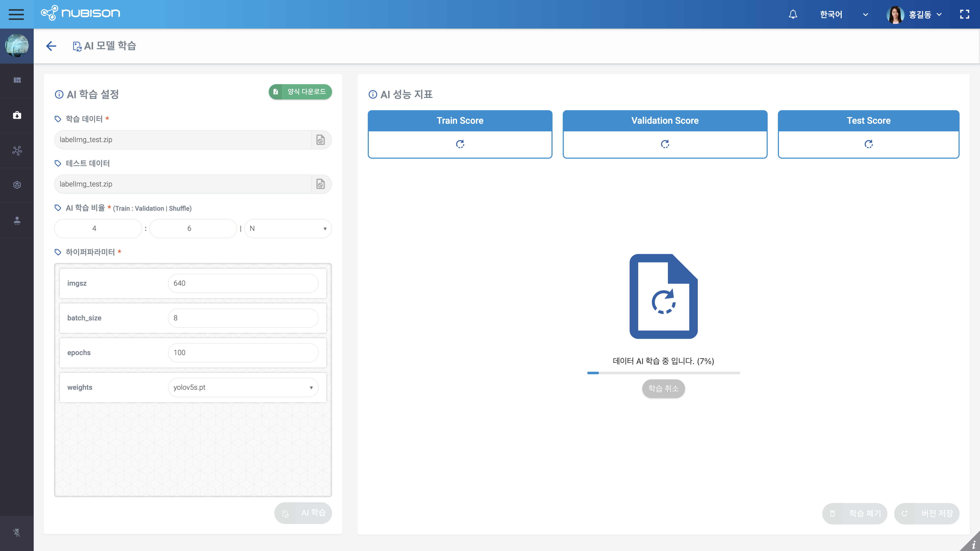980x551 pixels.
Task: Open the hamburger navigation menu
Action: point(16,14)
